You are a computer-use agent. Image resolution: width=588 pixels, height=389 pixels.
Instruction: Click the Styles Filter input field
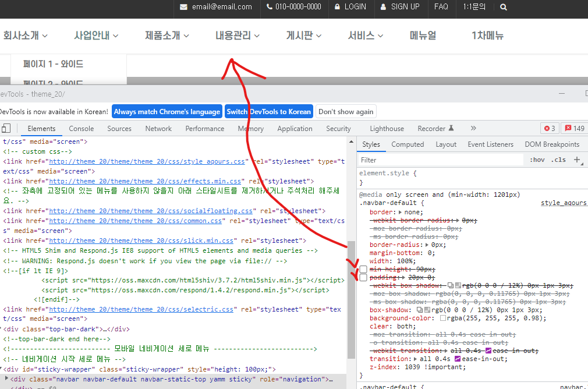441,160
